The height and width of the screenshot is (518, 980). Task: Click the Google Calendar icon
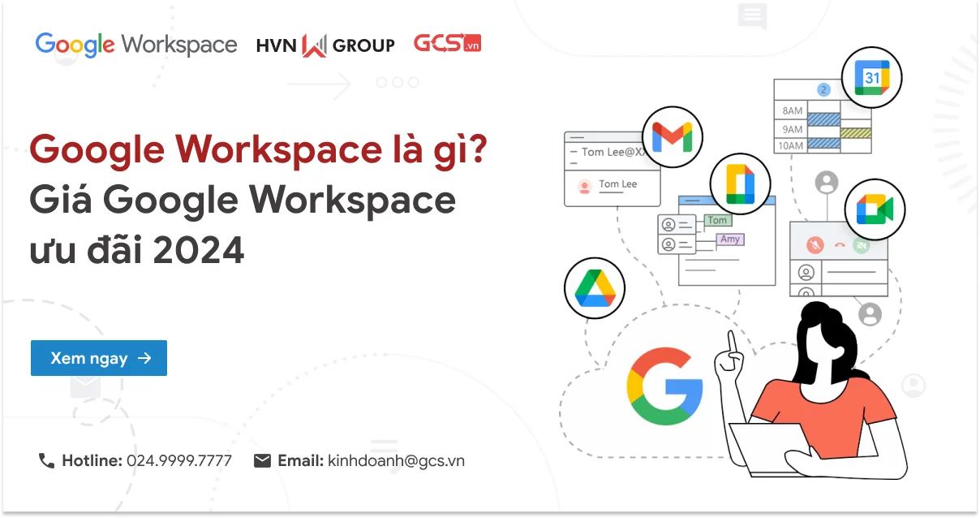[x=872, y=78]
